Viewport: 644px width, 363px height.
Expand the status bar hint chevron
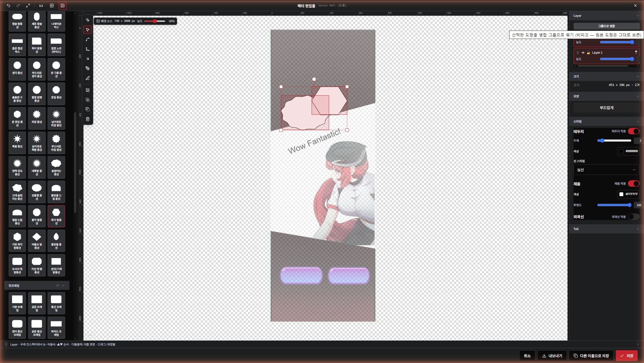pos(638,345)
